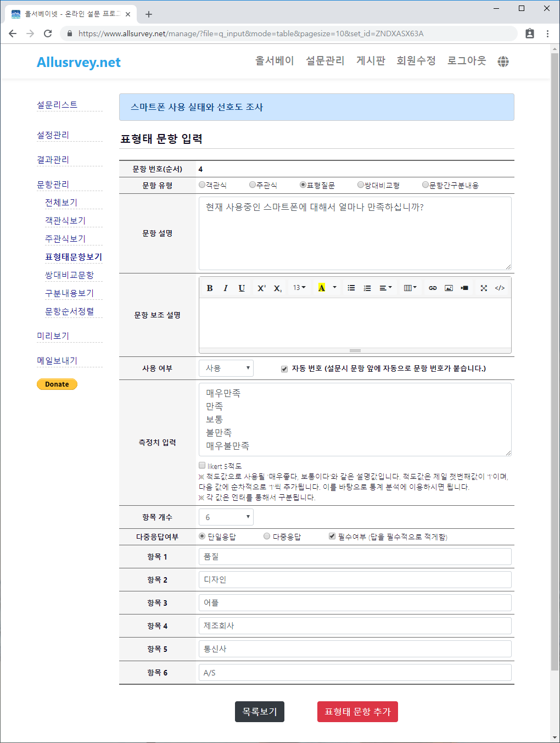Open the font size 13 dropdown

tap(299, 288)
